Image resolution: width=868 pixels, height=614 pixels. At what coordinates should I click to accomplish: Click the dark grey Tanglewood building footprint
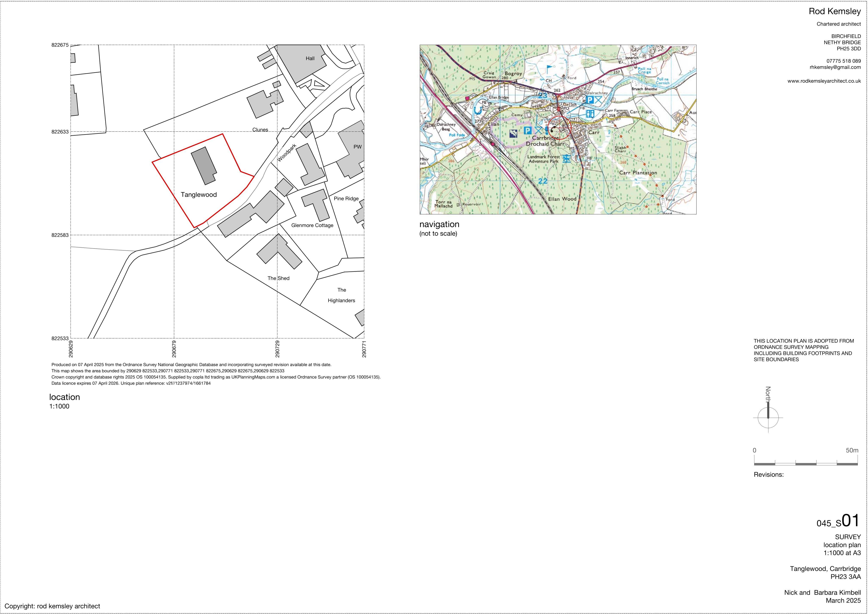tap(204, 166)
